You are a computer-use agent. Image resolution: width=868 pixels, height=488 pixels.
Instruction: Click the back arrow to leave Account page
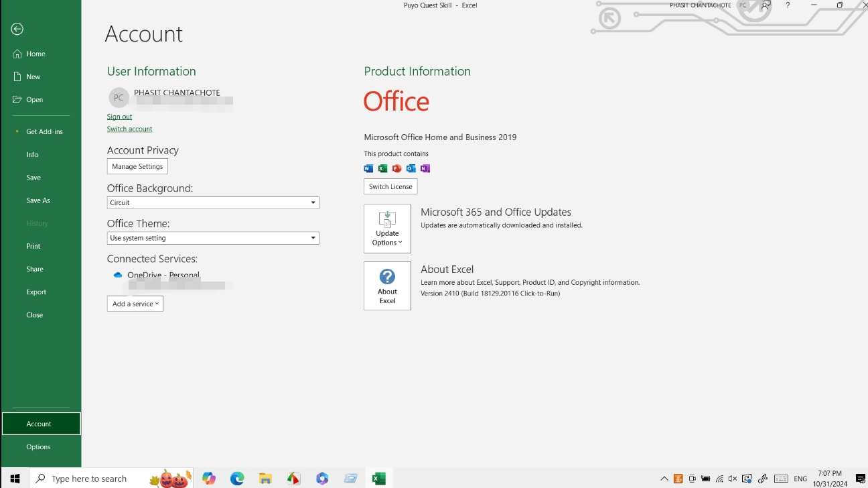15,29
